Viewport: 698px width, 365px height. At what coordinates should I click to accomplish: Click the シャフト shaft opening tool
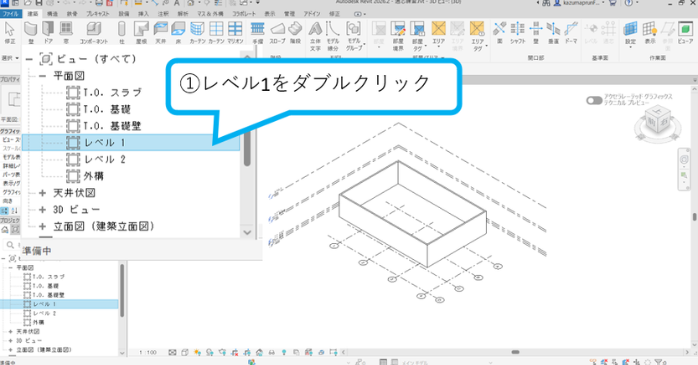click(517, 32)
